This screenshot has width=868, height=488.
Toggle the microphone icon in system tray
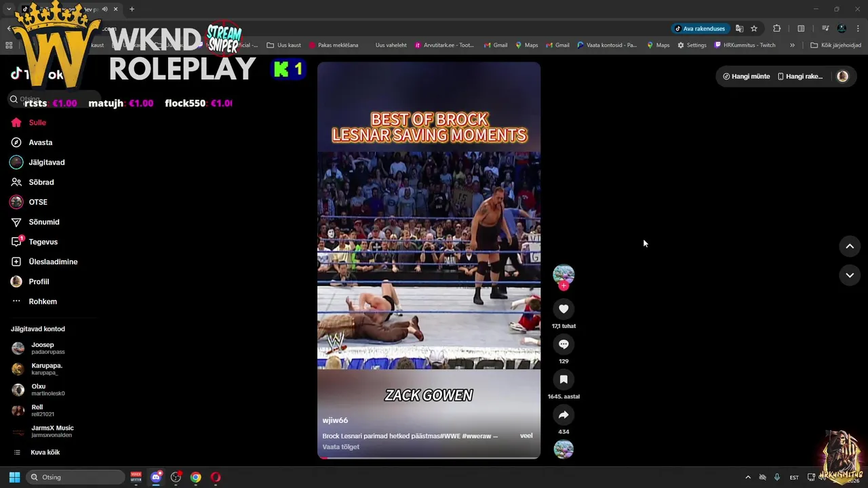coord(777,477)
